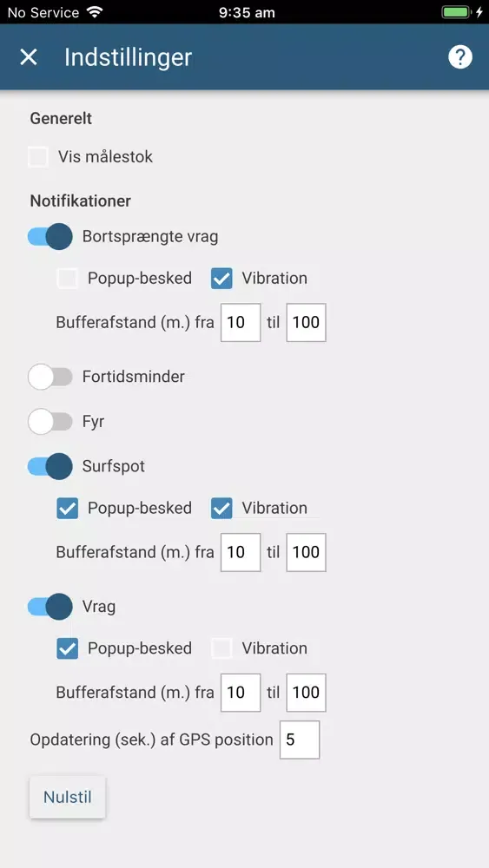Uncheck Popup-besked under Vrag

[x=68, y=648]
